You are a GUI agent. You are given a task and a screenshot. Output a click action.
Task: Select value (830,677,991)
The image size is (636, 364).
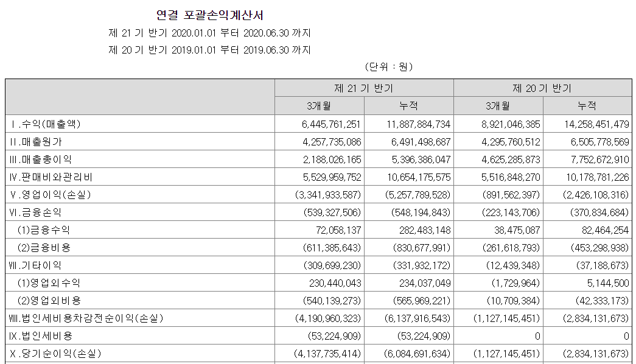[421, 248]
